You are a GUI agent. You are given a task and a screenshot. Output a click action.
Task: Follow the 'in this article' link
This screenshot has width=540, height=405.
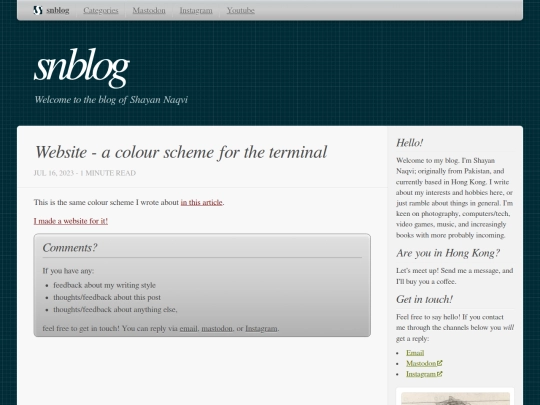click(201, 202)
